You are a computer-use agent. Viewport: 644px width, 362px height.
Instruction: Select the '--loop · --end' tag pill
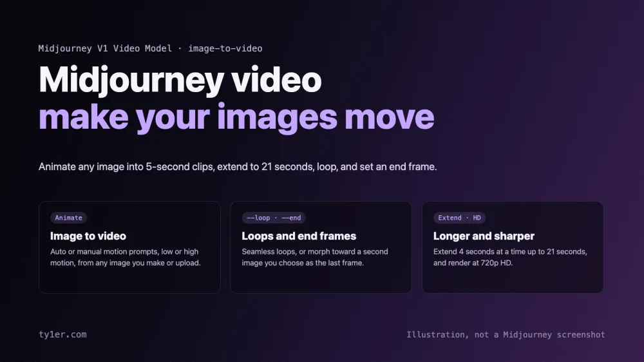pyautogui.click(x=274, y=218)
